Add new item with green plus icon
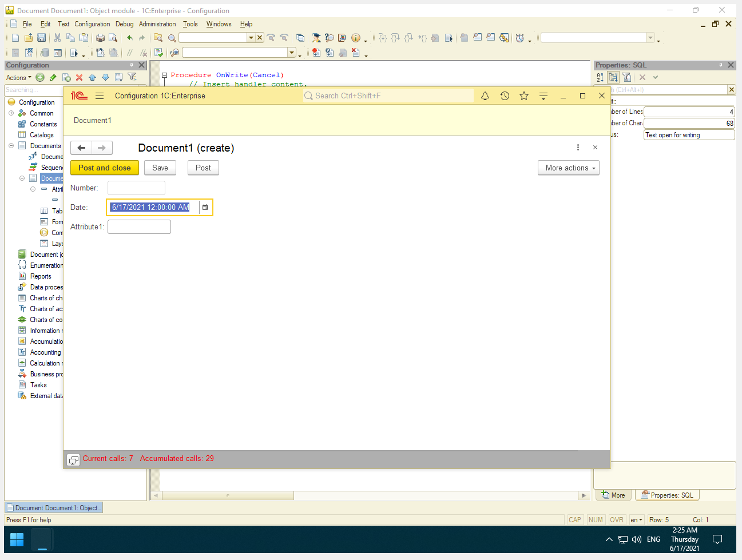The width and height of the screenshot is (742, 560). pos(40,77)
